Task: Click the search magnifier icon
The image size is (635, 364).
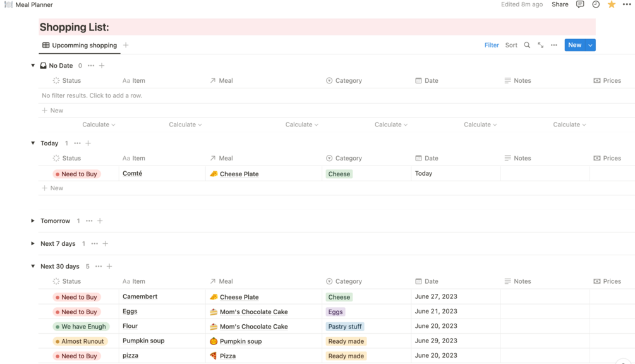Action: 527,45
